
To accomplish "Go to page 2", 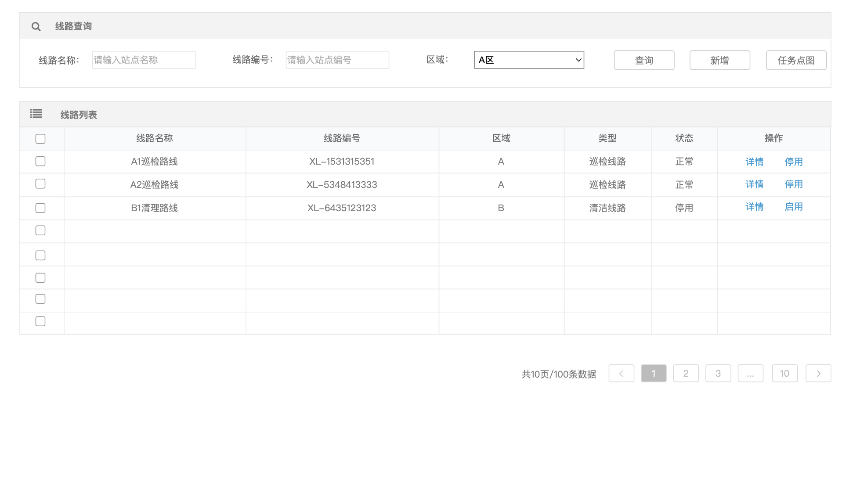I will 686,373.
